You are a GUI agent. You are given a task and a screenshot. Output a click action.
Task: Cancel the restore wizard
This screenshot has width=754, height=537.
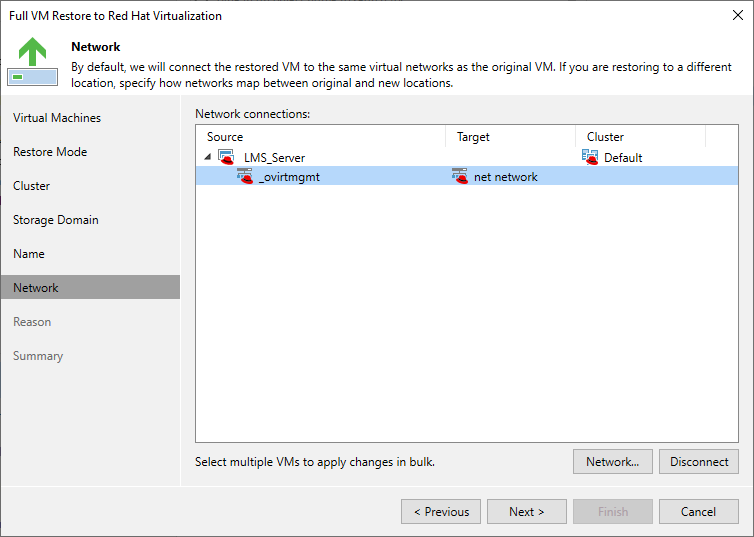tap(699, 512)
